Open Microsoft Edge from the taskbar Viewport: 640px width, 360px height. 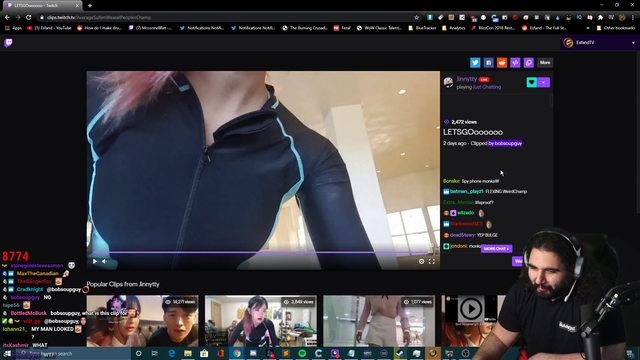(171, 353)
